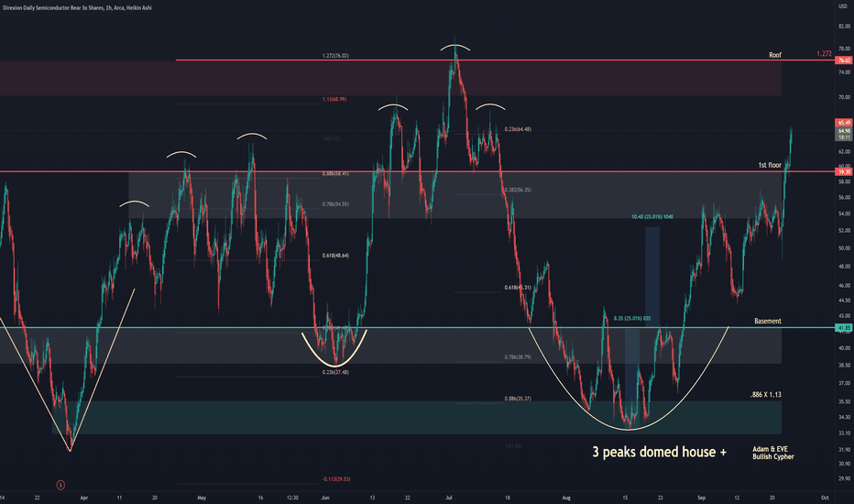854x504 pixels.
Task: Click the stock split 'S' marker
Action: (x=60, y=485)
